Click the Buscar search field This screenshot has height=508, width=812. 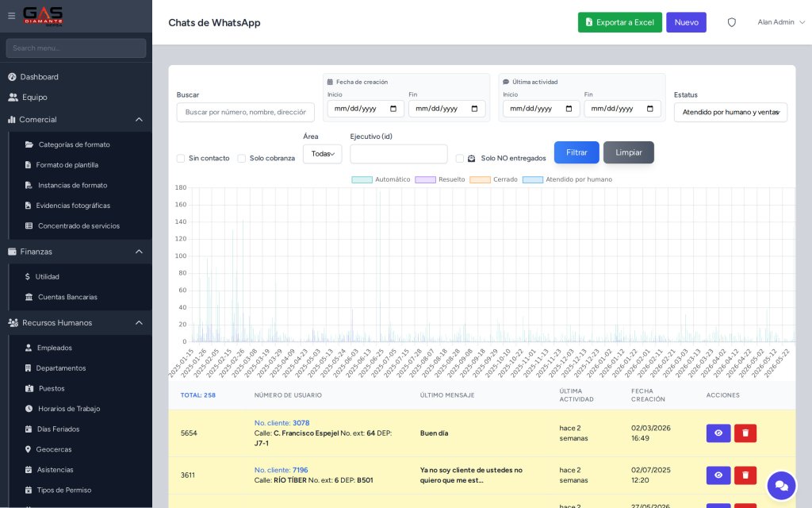[246, 112]
